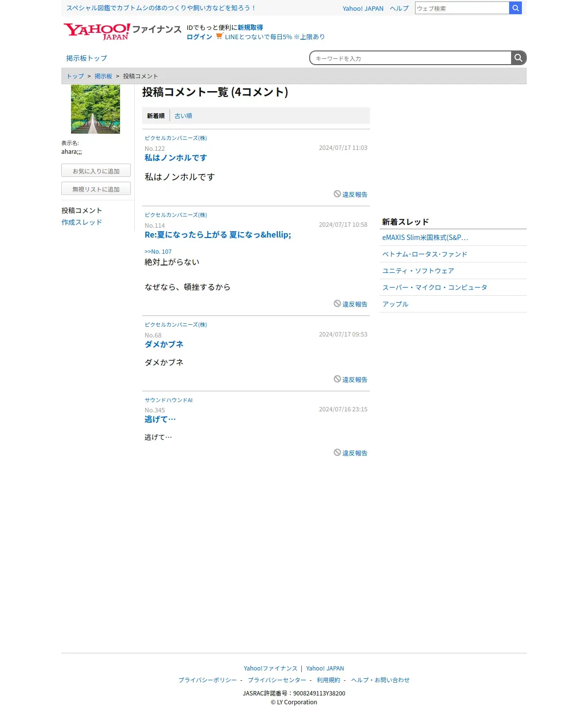The height and width of the screenshot is (718, 588).
Task: Click 違反報告 for post No.68
Action: tap(355, 380)
